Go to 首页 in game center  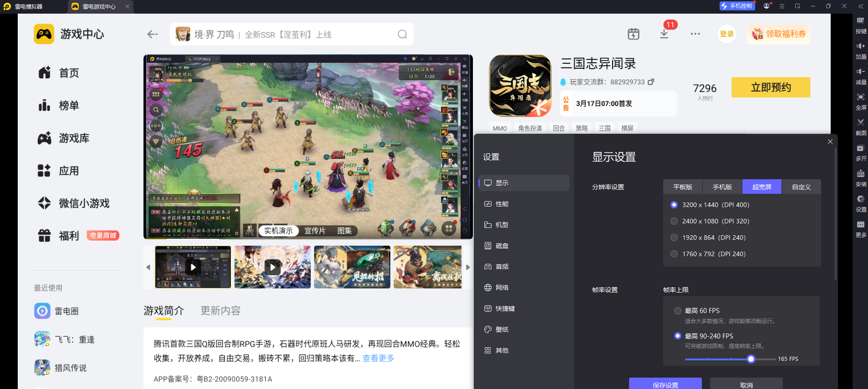59,73
